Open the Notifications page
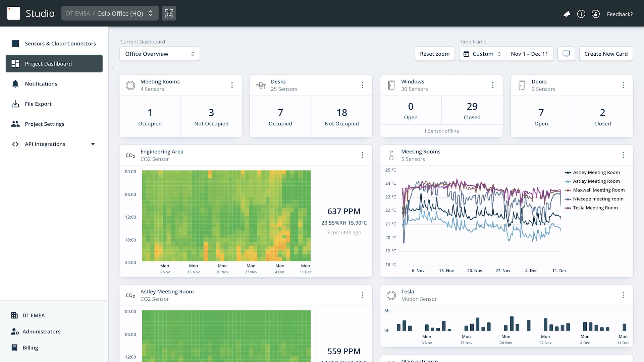644x362 pixels. [41, 84]
